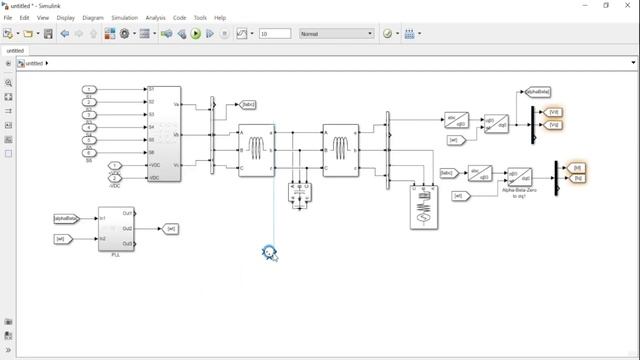Expand the Open recent files arrow
Image resolution: width=640 pixels, height=360 pixels.
pos(38,34)
